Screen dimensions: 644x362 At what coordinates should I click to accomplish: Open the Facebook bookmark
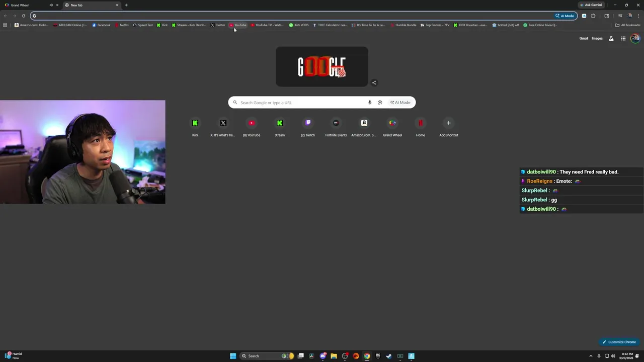[x=101, y=25]
